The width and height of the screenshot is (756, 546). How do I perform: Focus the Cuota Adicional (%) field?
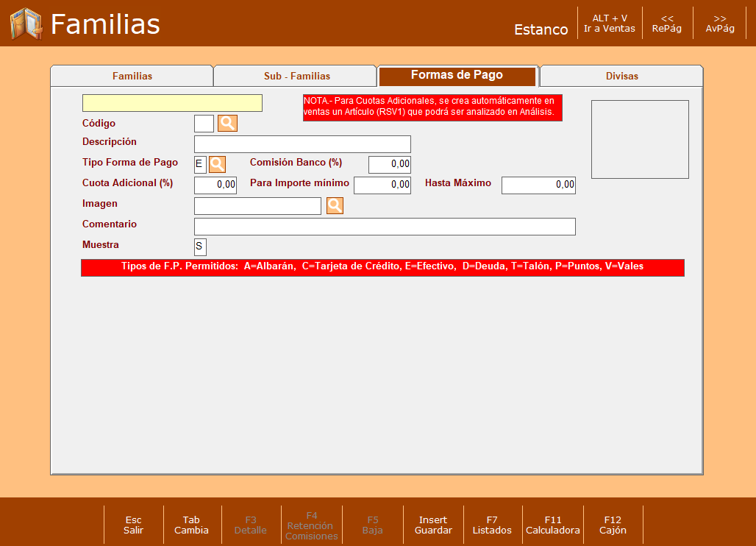click(215, 185)
